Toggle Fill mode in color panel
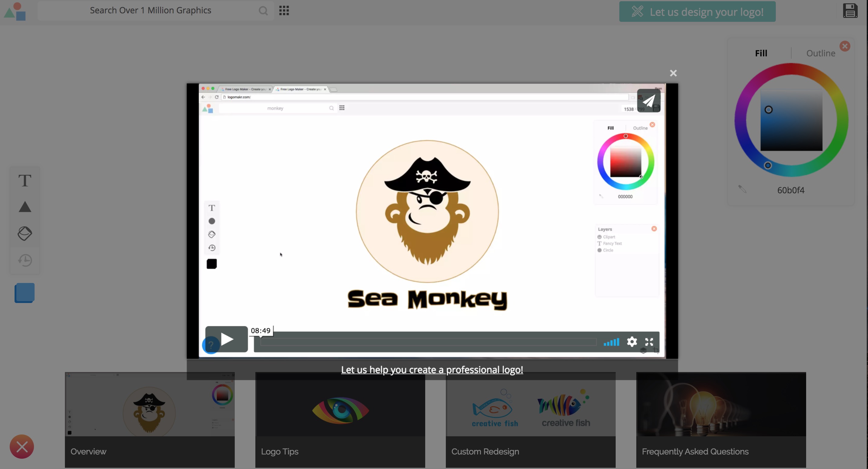This screenshot has height=469, width=868. tap(761, 52)
